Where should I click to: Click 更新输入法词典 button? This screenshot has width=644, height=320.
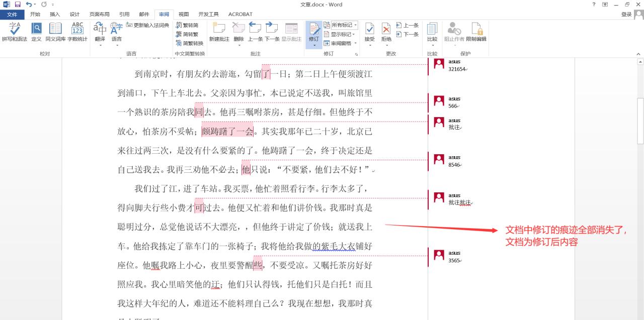[x=147, y=25]
